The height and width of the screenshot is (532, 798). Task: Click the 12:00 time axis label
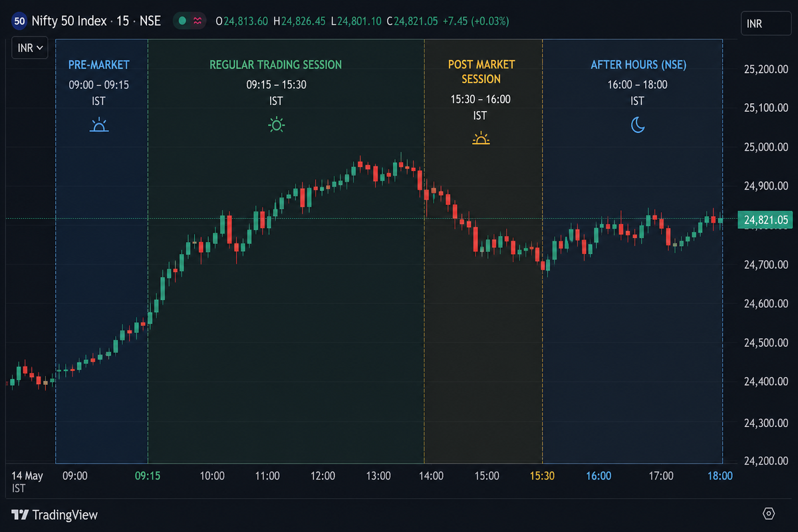coord(323,476)
